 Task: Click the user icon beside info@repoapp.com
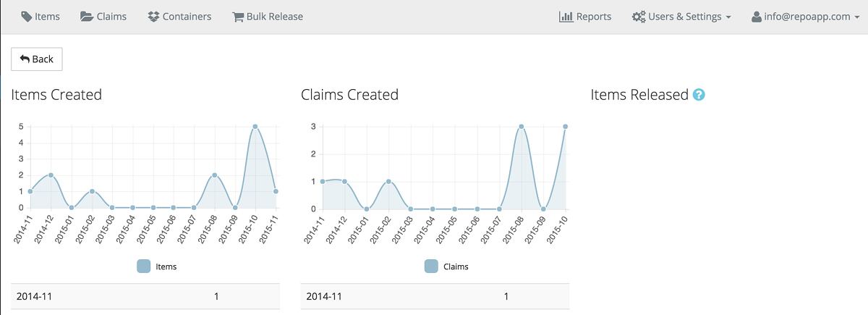tap(757, 17)
